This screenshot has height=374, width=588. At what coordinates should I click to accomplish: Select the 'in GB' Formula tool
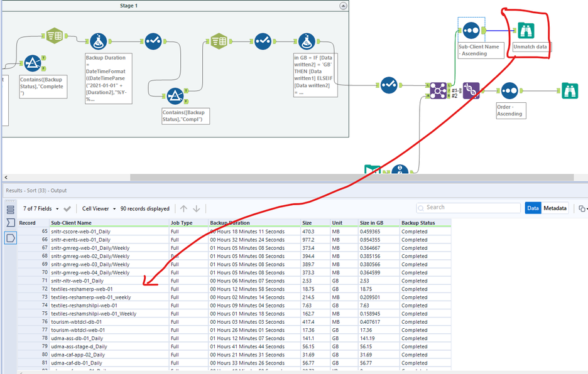tap(307, 41)
